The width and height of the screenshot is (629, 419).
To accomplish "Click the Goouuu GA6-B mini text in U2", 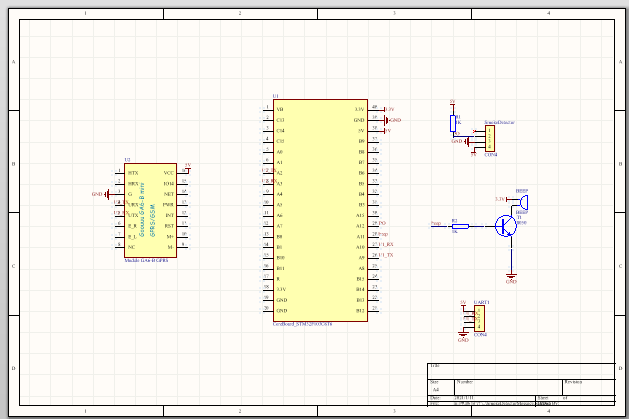I will 142,210.
